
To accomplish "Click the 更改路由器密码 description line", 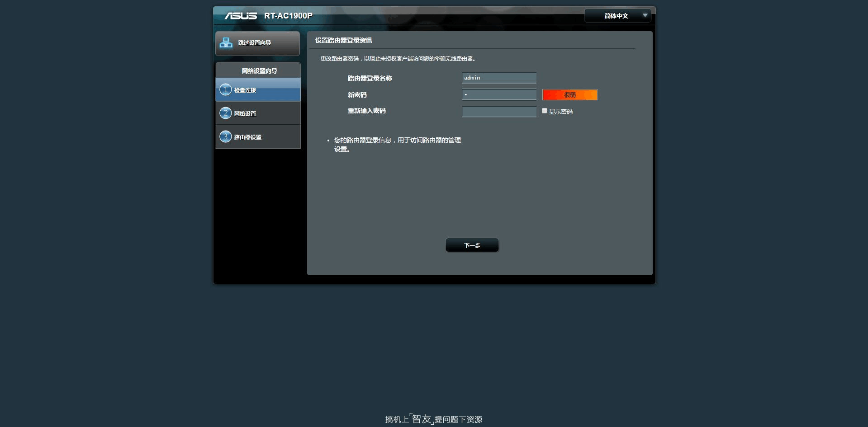I will pyautogui.click(x=398, y=59).
